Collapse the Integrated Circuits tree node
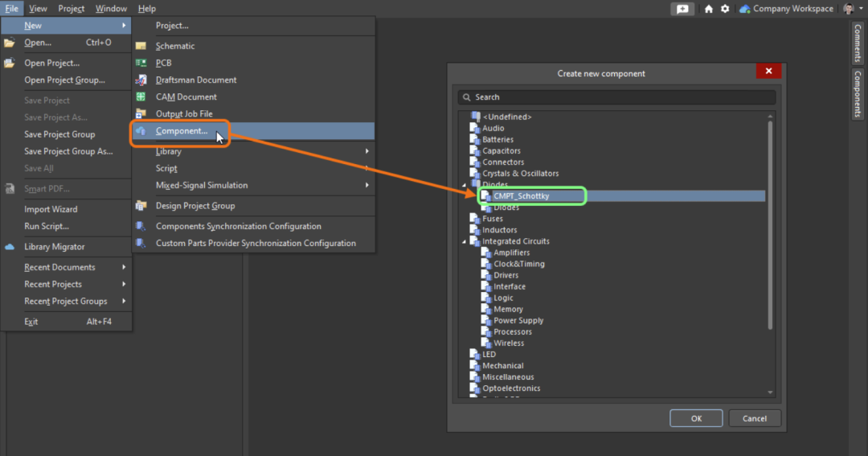Image resolution: width=868 pixels, height=456 pixels. point(464,241)
